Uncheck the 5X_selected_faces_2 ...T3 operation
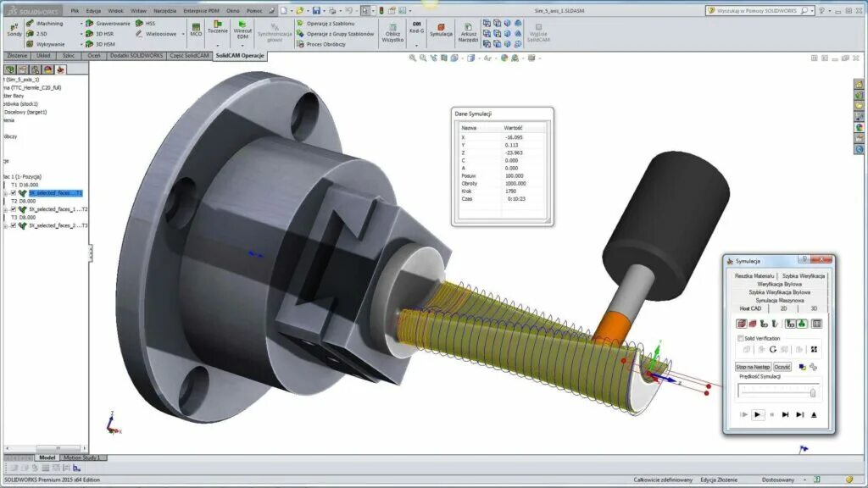This screenshot has height=488, width=868. (x=14, y=225)
